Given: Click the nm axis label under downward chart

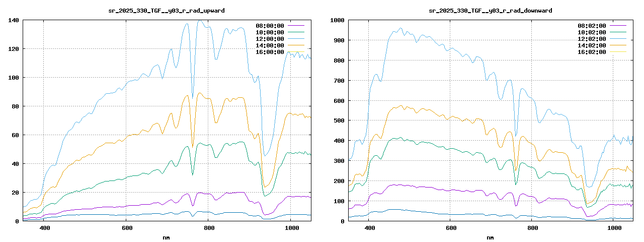Looking at the screenshot, I should click(x=490, y=237).
